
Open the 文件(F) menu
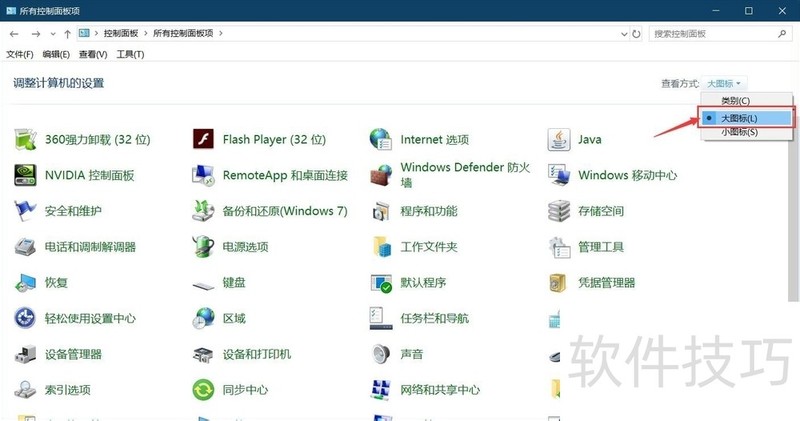[20, 54]
